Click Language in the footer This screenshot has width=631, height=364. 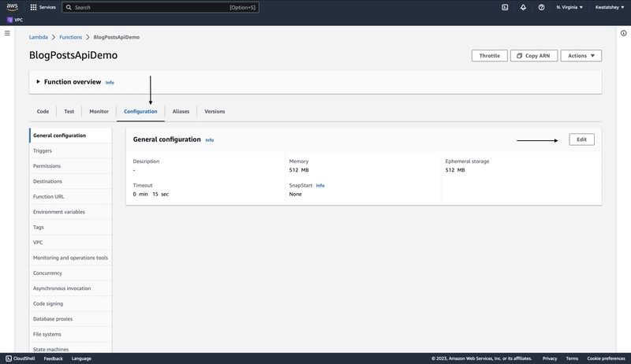pos(81,358)
